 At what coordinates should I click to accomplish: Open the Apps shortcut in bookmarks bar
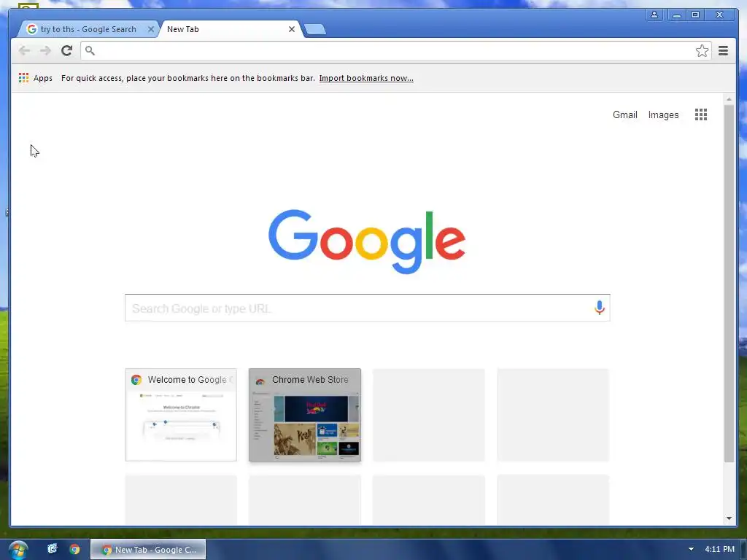[x=36, y=78]
